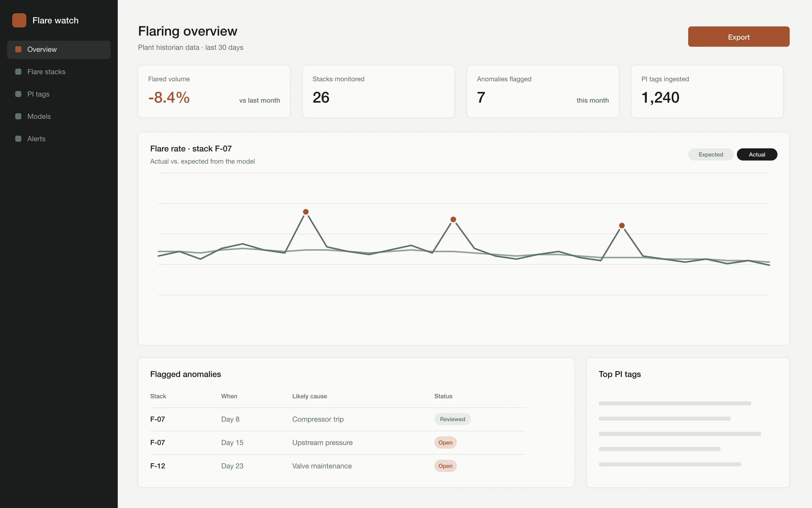Viewport: 812px width, 508px height.
Task: Click the Alerts sidebar icon
Action: click(19, 139)
